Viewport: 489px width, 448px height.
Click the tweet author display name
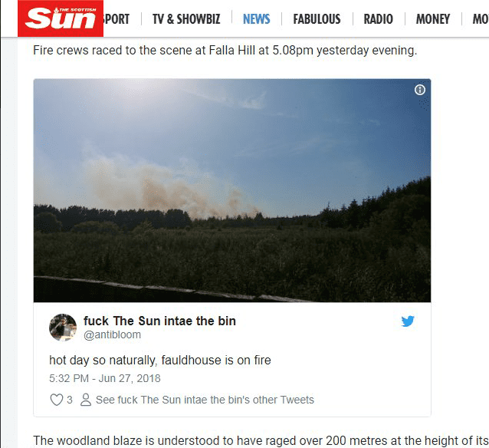click(159, 321)
